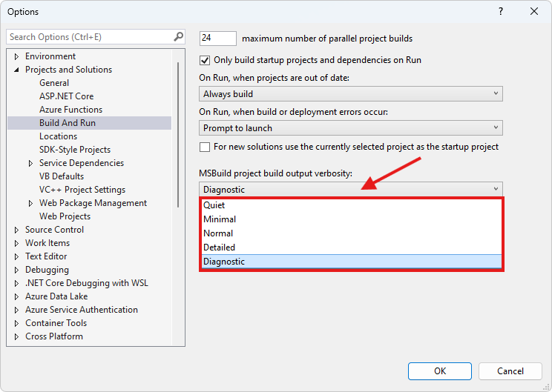Open the Always build dropdown
552x392 pixels.
point(351,94)
